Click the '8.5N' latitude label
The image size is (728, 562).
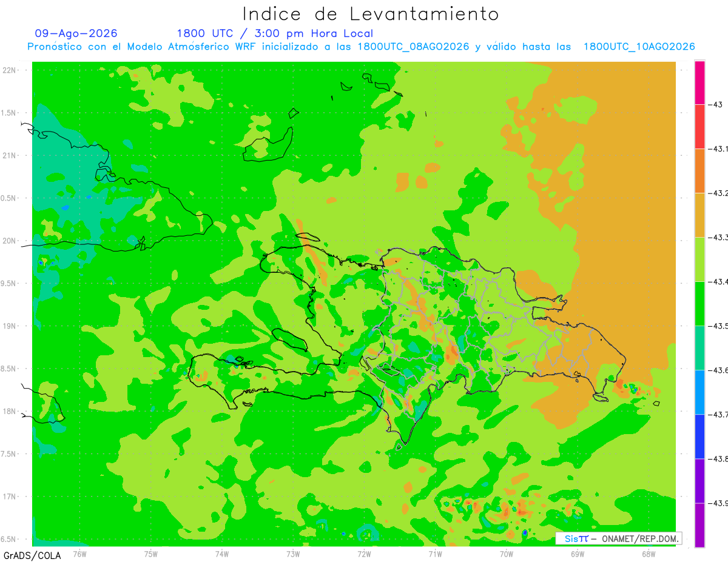click(x=8, y=369)
